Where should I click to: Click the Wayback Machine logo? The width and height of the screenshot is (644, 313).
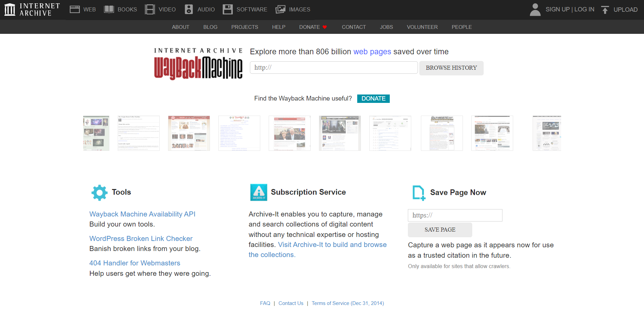coord(198,64)
